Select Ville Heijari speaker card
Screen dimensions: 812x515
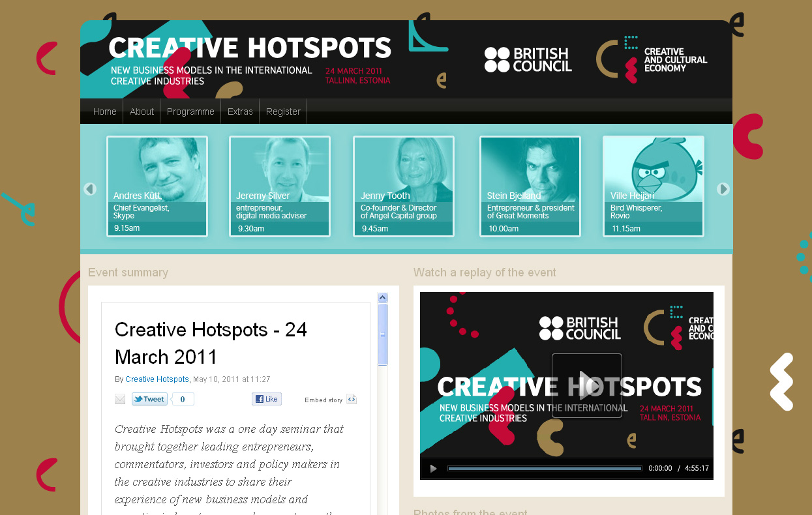[x=654, y=186]
